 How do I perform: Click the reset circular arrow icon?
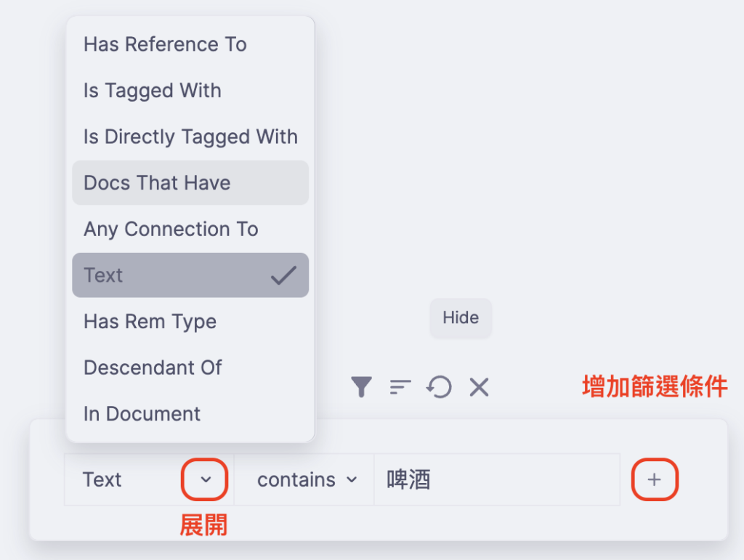pos(440,387)
